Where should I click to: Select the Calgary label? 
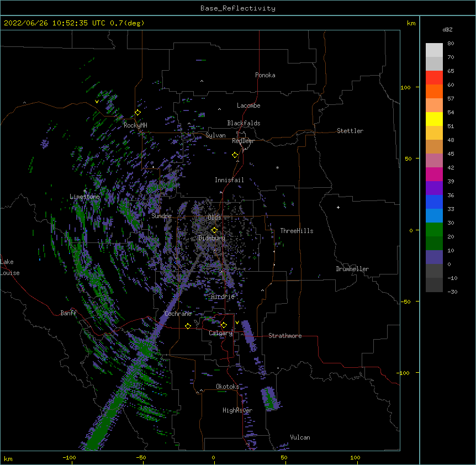[221, 333]
